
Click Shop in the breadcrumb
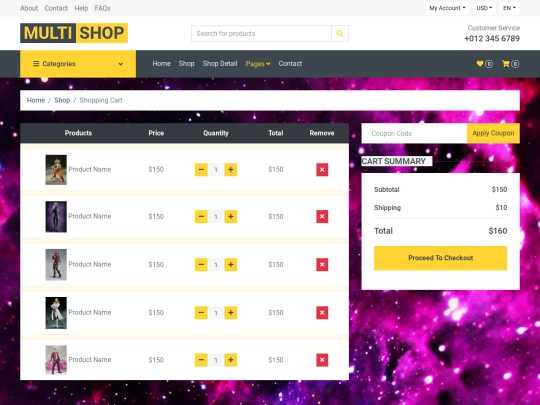tap(62, 100)
